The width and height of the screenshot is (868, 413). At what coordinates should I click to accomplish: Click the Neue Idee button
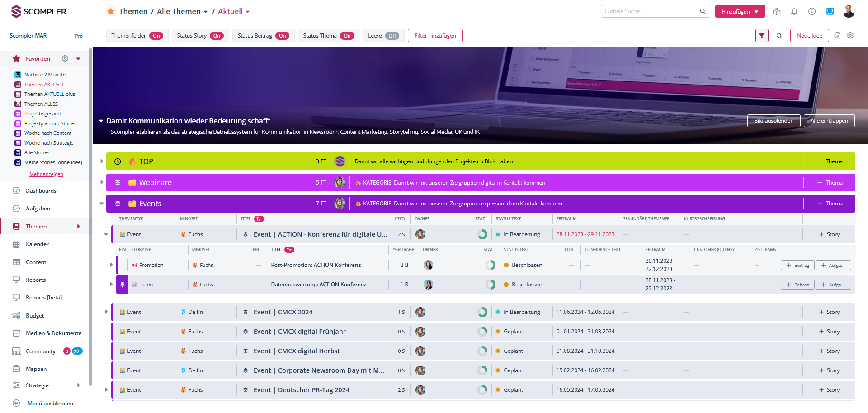point(809,36)
